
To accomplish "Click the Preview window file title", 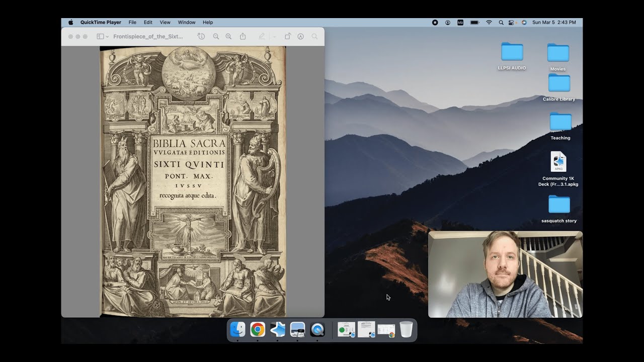I will (148, 37).
